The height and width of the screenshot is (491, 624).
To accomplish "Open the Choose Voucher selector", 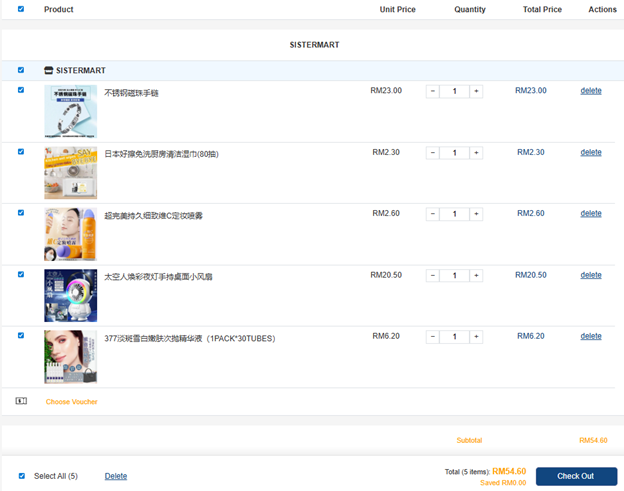I will click(71, 402).
